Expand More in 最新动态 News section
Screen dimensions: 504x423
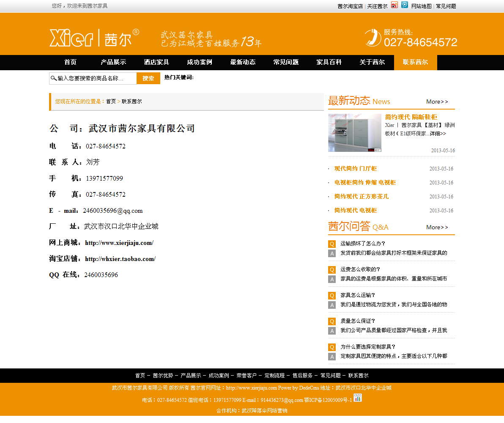(x=437, y=102)
